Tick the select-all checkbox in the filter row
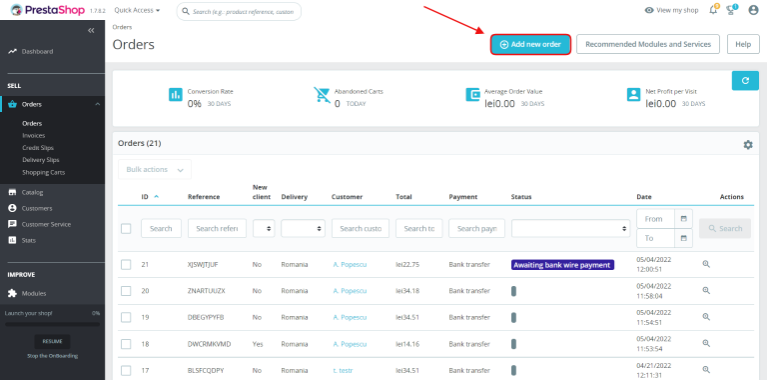767x380 pixels. (126, 228)
